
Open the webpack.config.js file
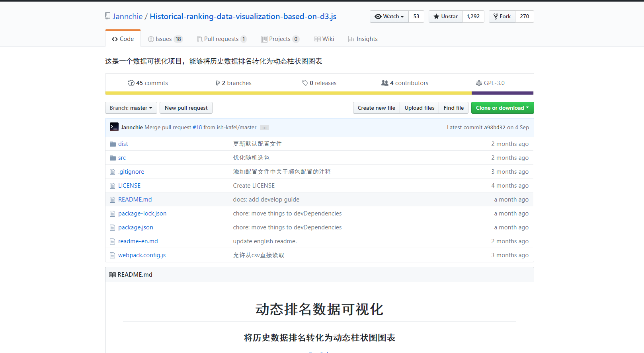point(142,255)
